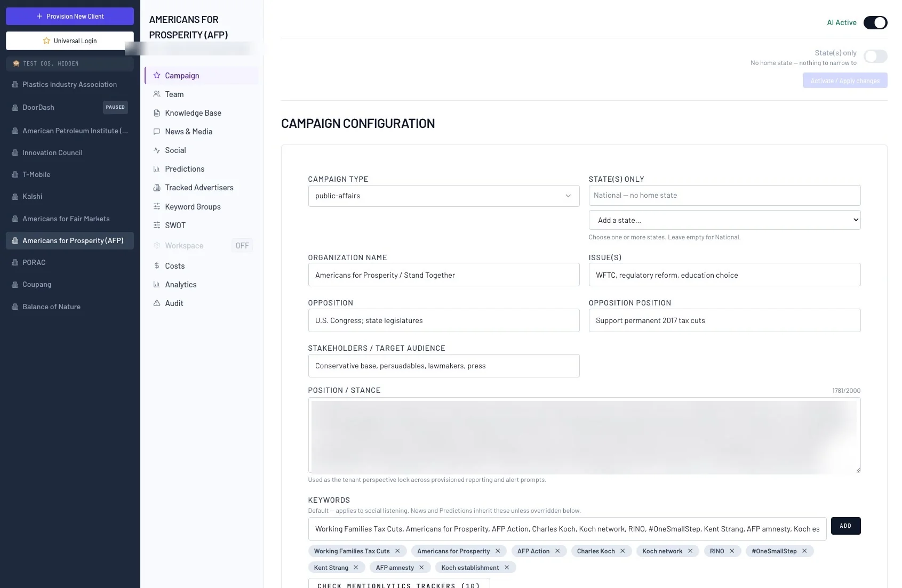
Task: Remove the Kent Strang keyword tag
Action: click(x=356, y=568)
